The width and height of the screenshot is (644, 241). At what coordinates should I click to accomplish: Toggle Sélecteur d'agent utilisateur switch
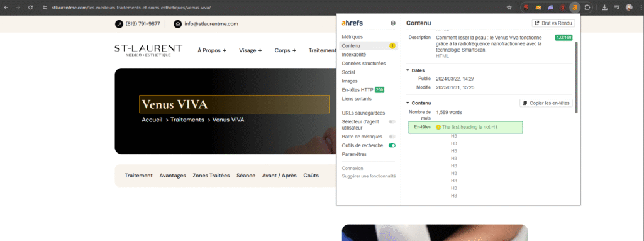tap(392, 121)
